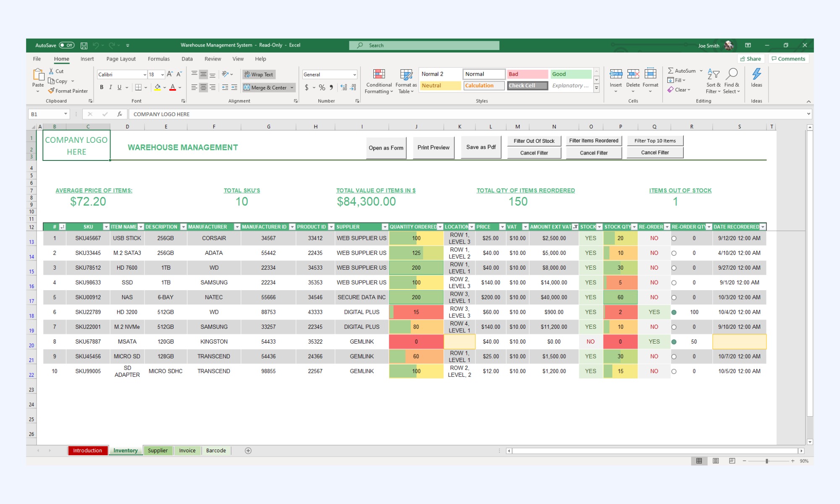Open the Formulas ribbon tab
Image resolution: width=840 pixels, height=504 pixels.
159,59
